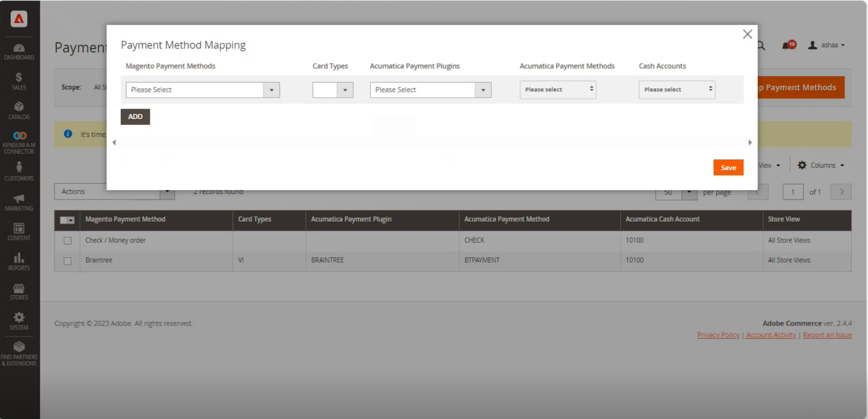Open the Actions dropdown
Screen dimensions: 868x419
coord(114,192)
